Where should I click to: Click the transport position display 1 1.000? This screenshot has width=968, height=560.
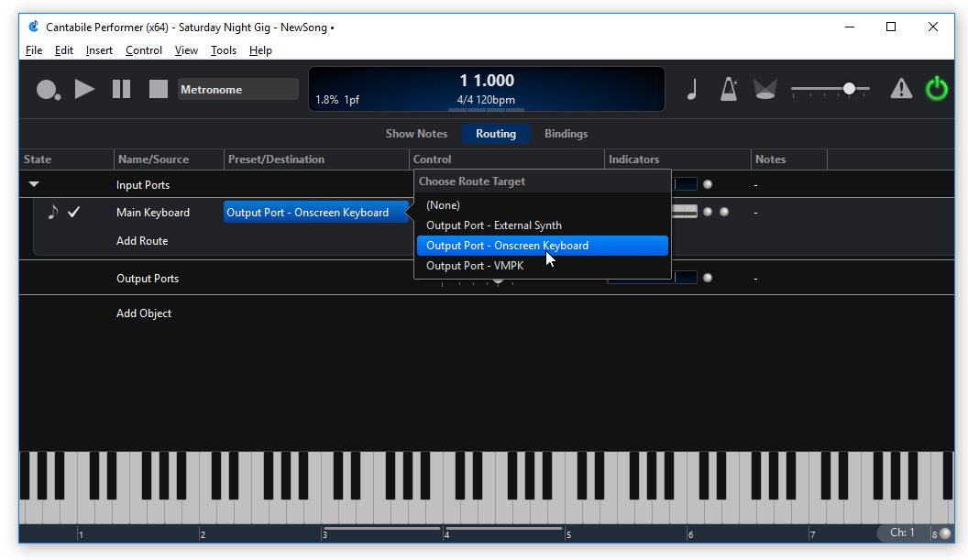(487, 81)
